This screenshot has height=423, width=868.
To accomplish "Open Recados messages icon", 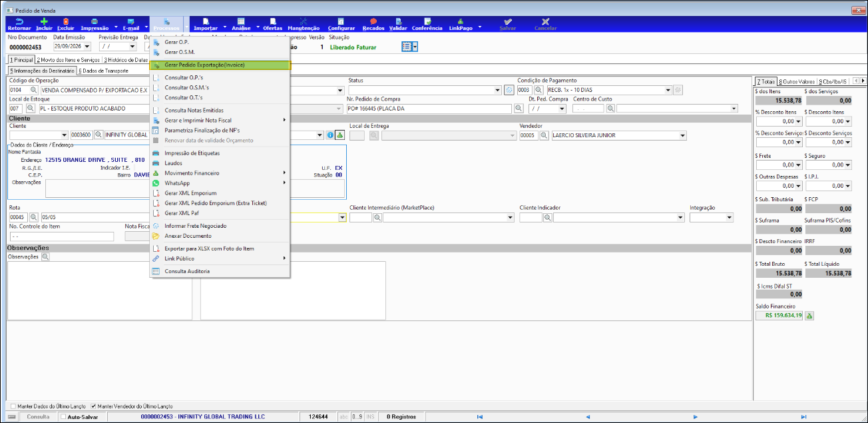I will (373, 25).
